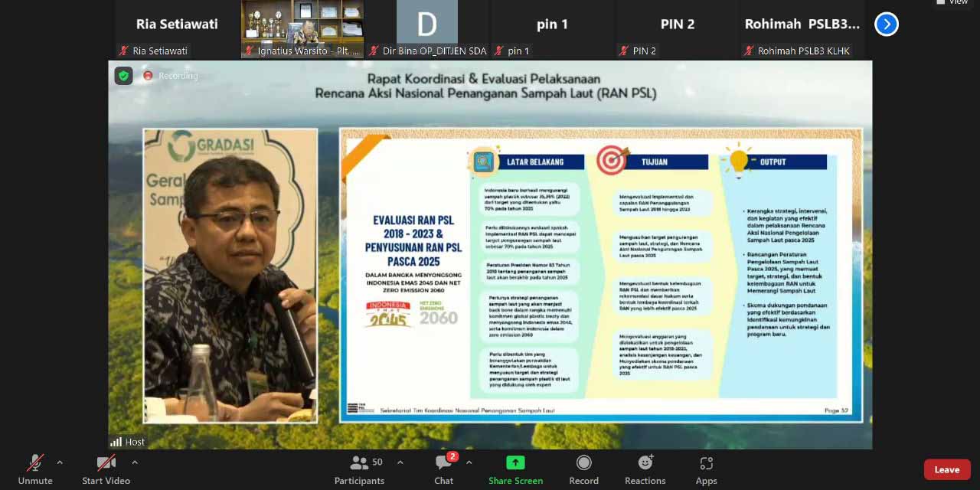Toggle Start Video camera

106,469
